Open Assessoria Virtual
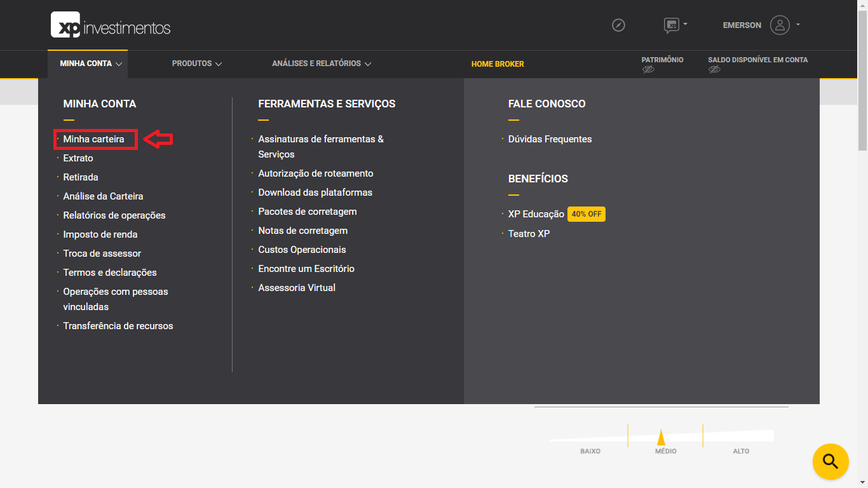 point(297,288)
